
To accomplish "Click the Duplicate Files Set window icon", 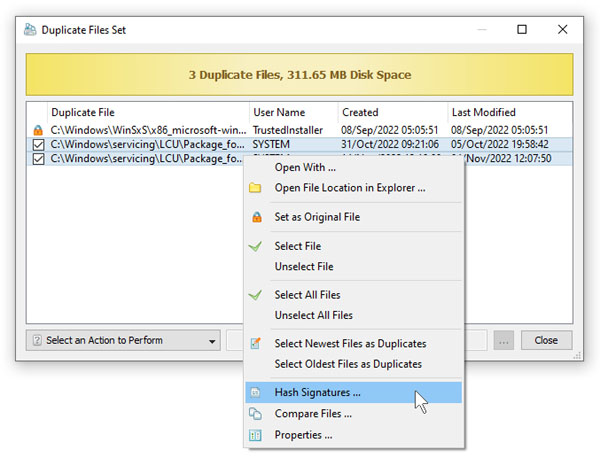I will [30, 29].
